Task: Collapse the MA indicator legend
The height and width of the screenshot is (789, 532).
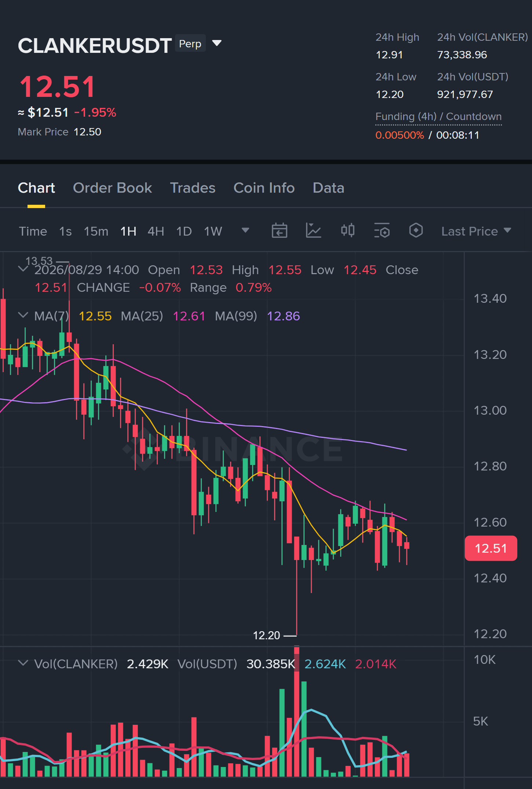Action: point(23,315)
